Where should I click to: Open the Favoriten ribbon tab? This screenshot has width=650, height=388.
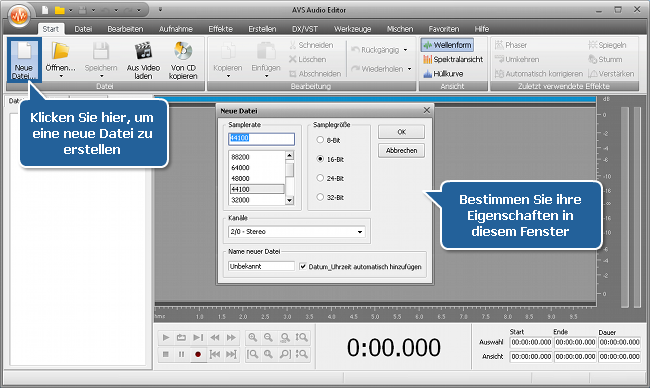coord(444,29)
